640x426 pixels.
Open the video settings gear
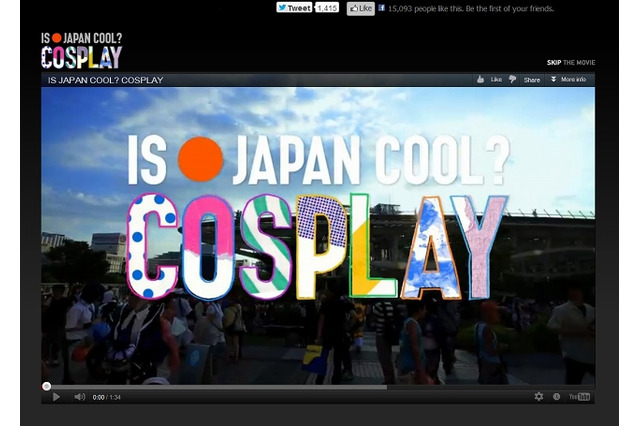coord(539,397)
